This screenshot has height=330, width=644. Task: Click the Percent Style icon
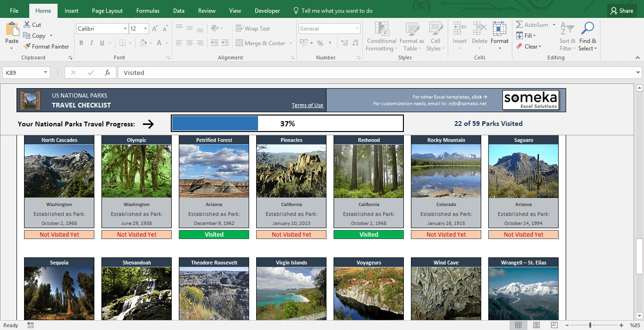click(320, 43)
